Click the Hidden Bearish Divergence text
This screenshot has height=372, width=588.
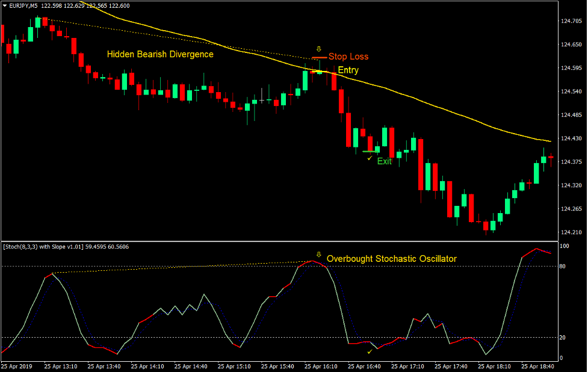159,54
